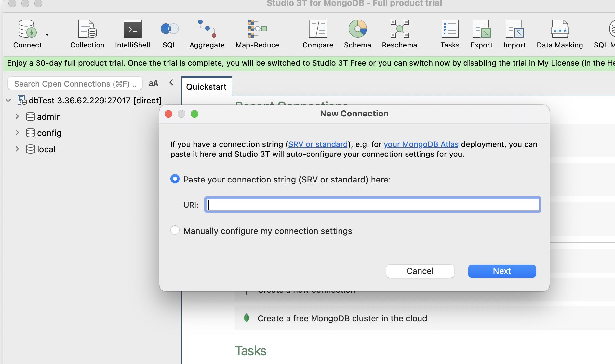
Task: Open the Connect dropdown arrow
Action: point(47,35)
